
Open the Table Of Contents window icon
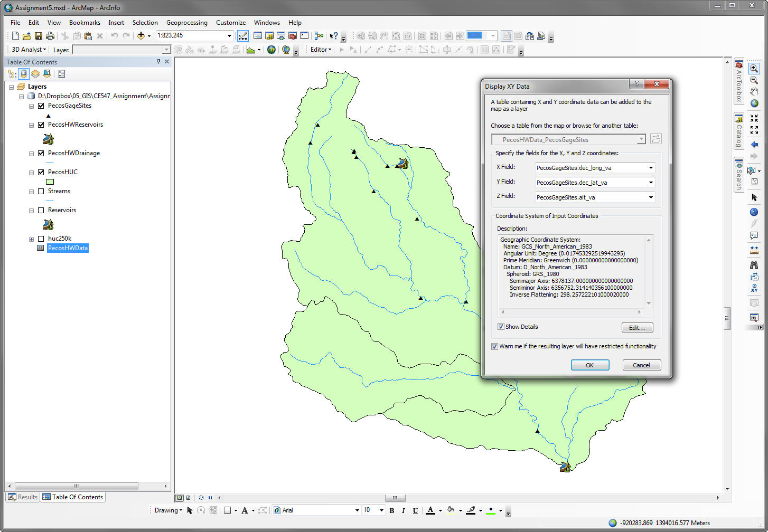258,36
